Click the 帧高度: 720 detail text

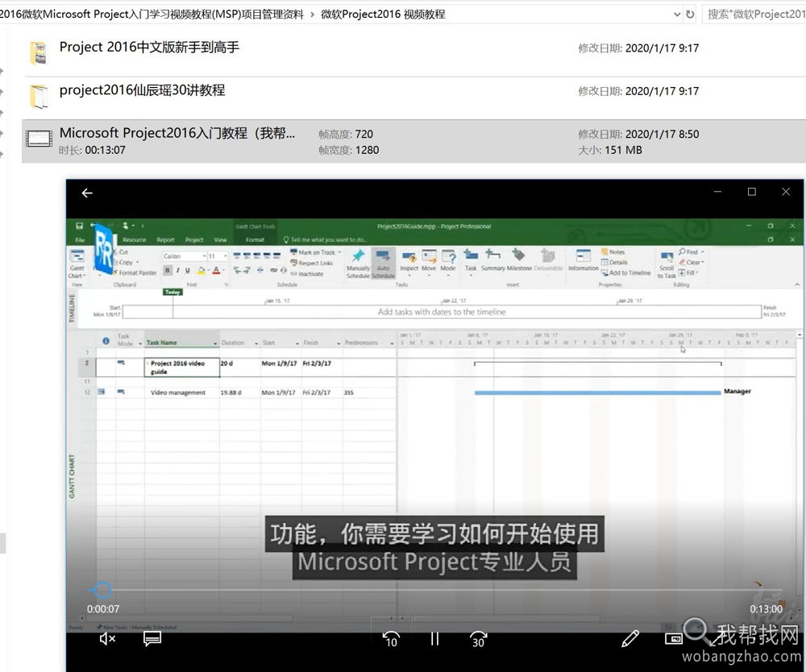346,134
